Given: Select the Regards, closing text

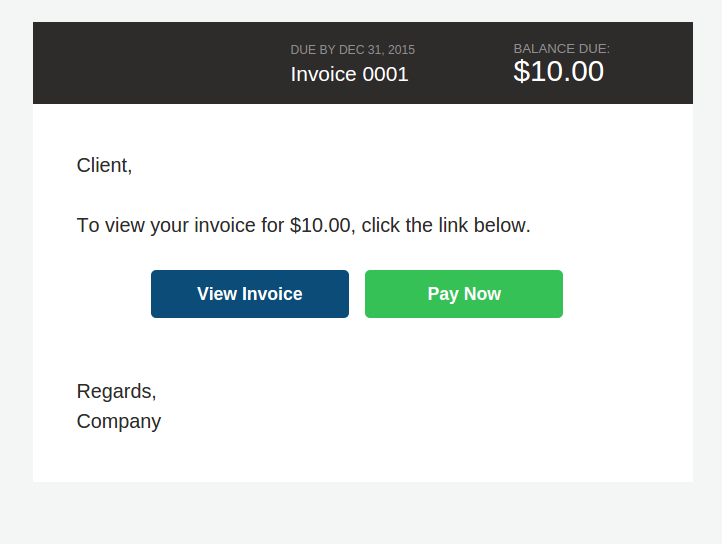Looking at the screenshot, I should [x=116, y=392].
